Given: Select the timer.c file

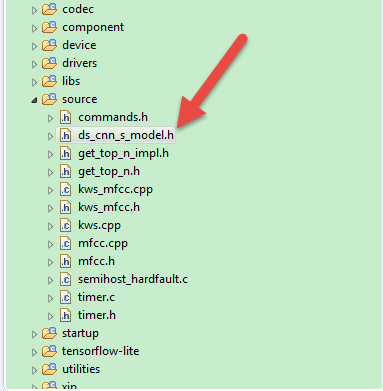Looking at the screenshot, I should (96, 297).
